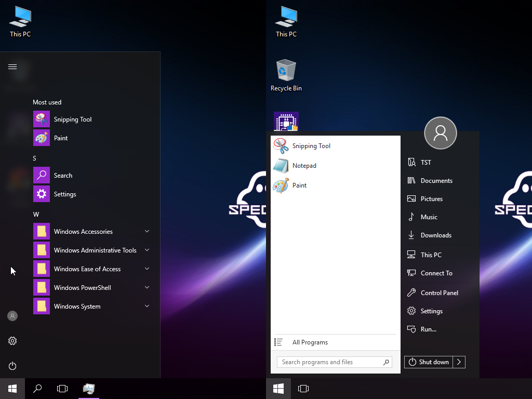Open Control Panel from the right pane
The height and width of the screenshot is (399, 532).
pyautogui.click(x=438, y=293)
